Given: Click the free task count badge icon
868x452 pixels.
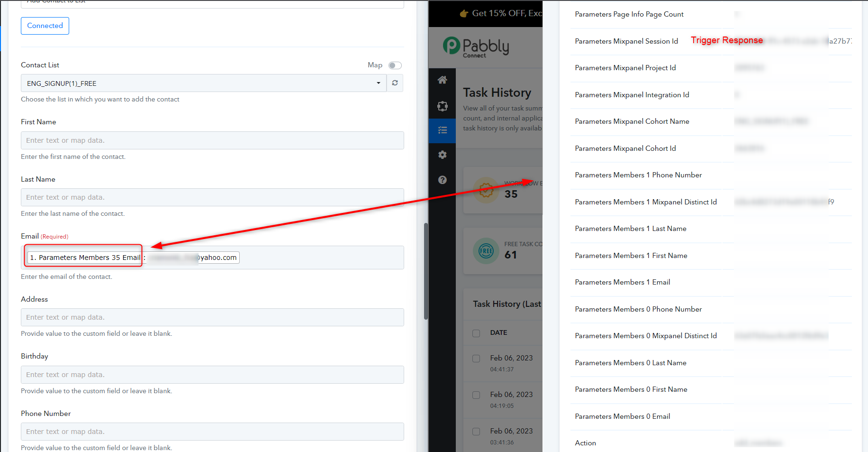Looking at the screenshot, I should click(x=486, y=251).
